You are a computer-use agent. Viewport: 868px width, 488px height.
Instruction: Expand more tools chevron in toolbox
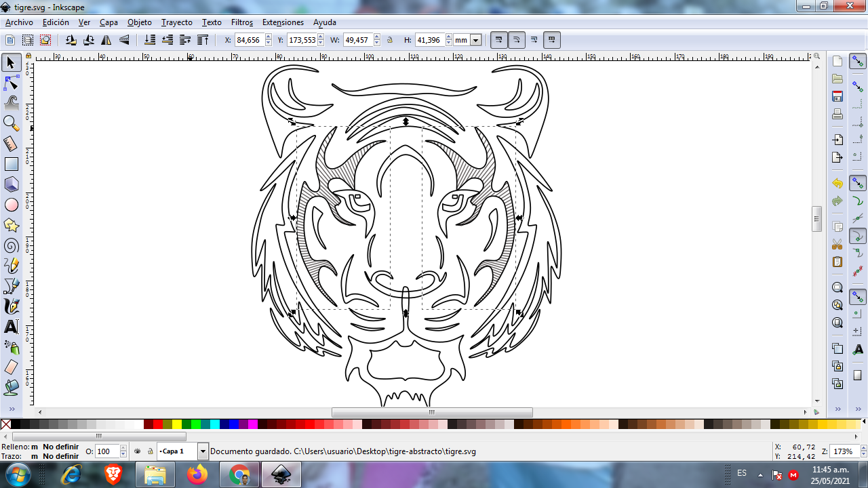pyautogui.click(x=11, y=409)
